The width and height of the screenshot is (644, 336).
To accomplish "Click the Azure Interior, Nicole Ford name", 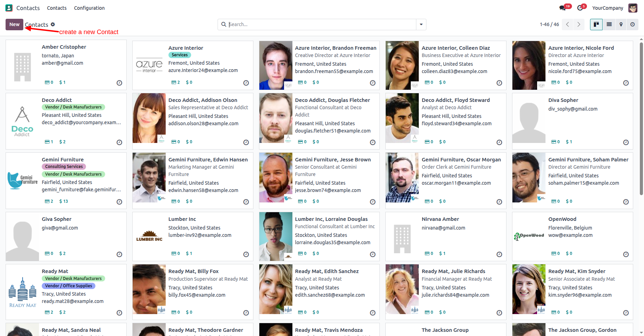I will click(x=581, y=48).
